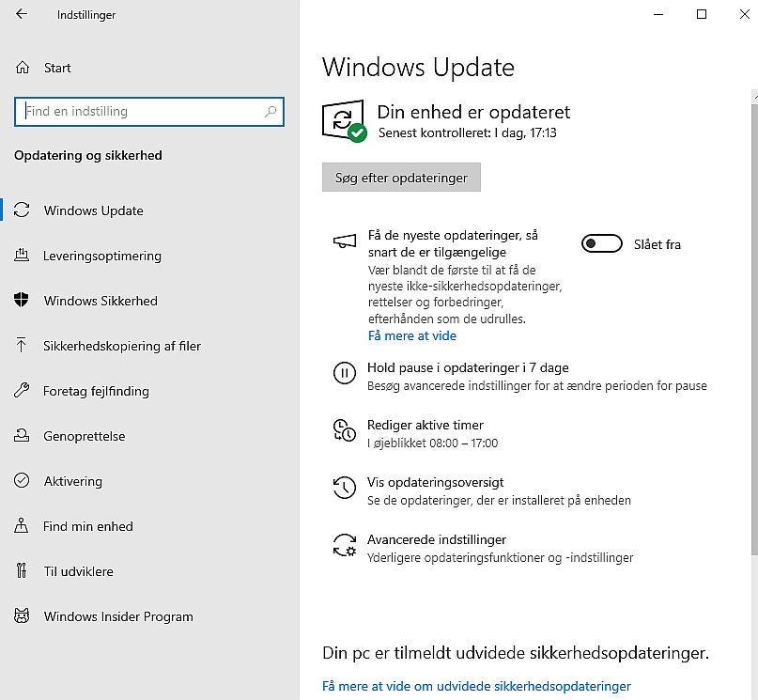The height and width of the screenshot is (700, 758).
Task: Click the vertical scrollbar thumb
Action: click(754, 329)
